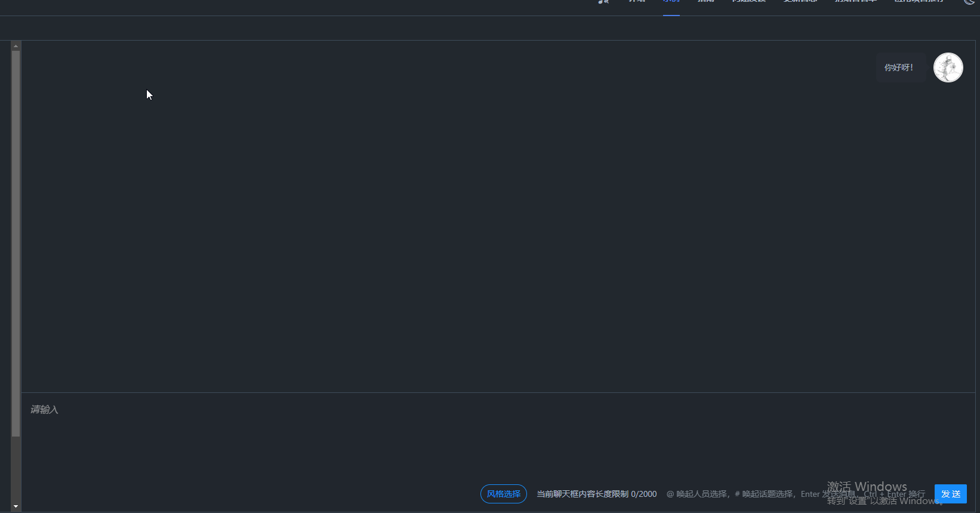
Task: Send the message with the 发送 button
Action: pyautogui.click(x=951, y=494)
